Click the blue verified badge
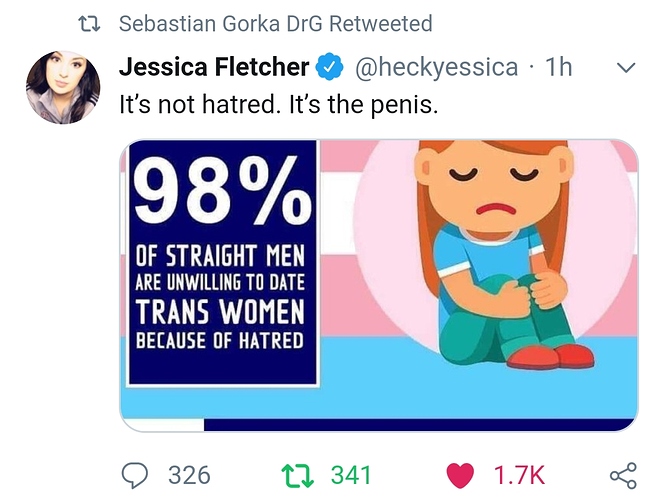665x500 pixels. [330, 67]
